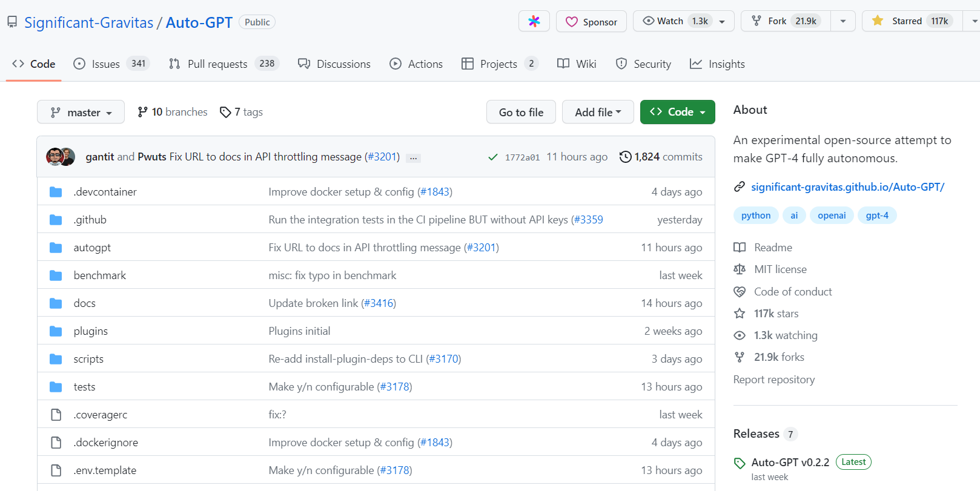Open the 1,824 commits history link
The height and width of the screenshot is (491, 980).
click(661, 157)
